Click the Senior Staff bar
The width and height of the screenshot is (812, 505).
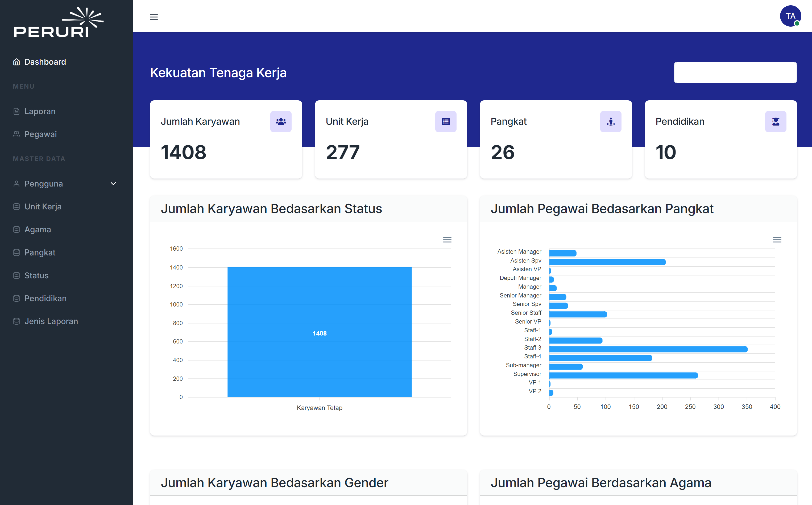click(578, 314)
